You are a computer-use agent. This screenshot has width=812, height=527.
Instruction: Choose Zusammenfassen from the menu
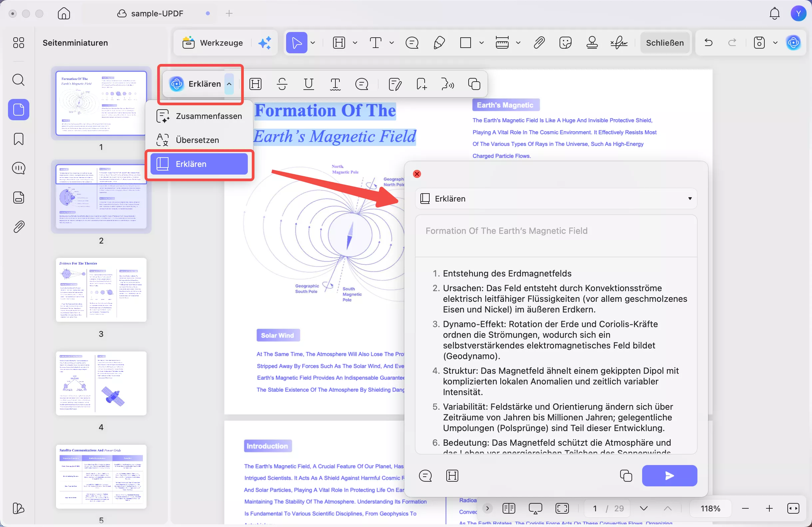coord(199,116)
